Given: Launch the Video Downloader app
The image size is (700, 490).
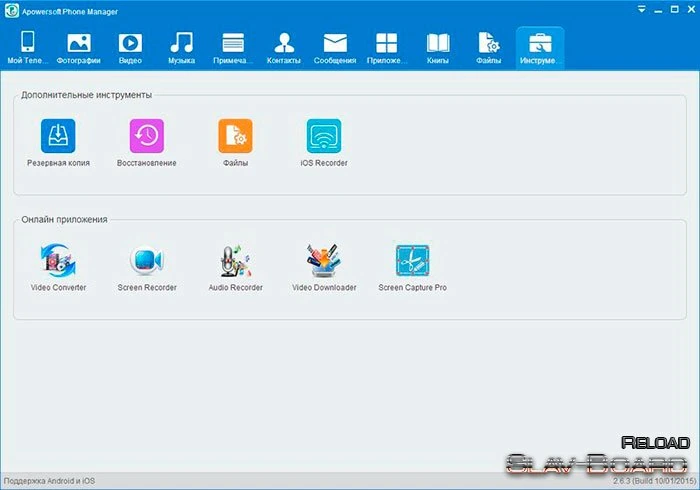Looking at the screenshot, I should (x=324, y=267).
